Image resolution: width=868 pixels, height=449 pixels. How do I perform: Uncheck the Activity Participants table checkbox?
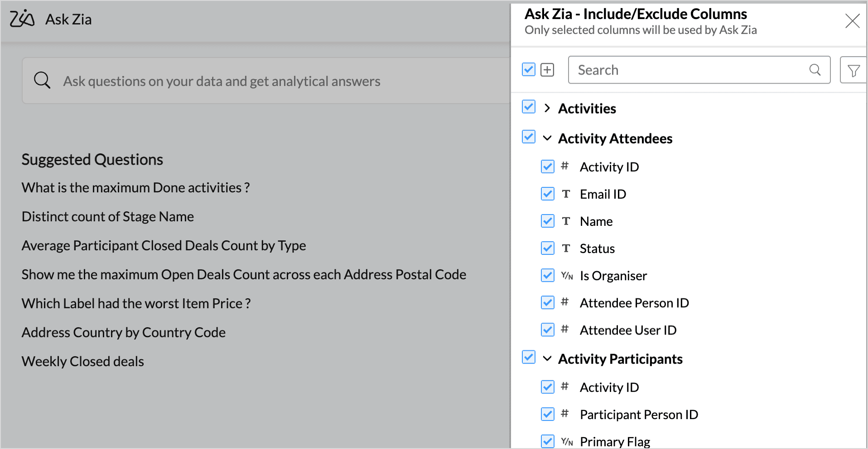click(x=529, y=357)
